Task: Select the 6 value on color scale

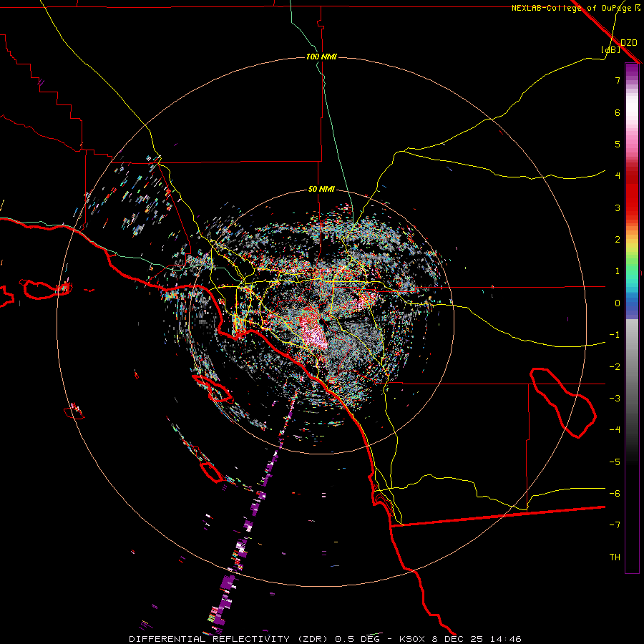Action: [x=618, y=112]
